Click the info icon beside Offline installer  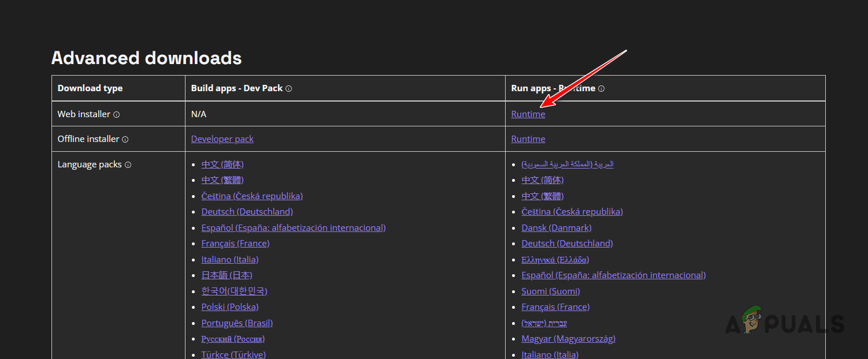[x=125, y=140]
